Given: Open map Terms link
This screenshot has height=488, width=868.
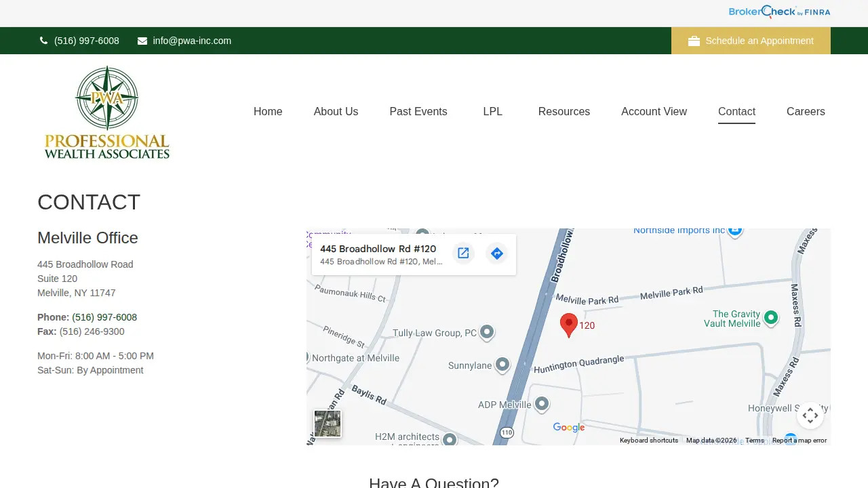Looking at the screenshot, I should (755, 441).
